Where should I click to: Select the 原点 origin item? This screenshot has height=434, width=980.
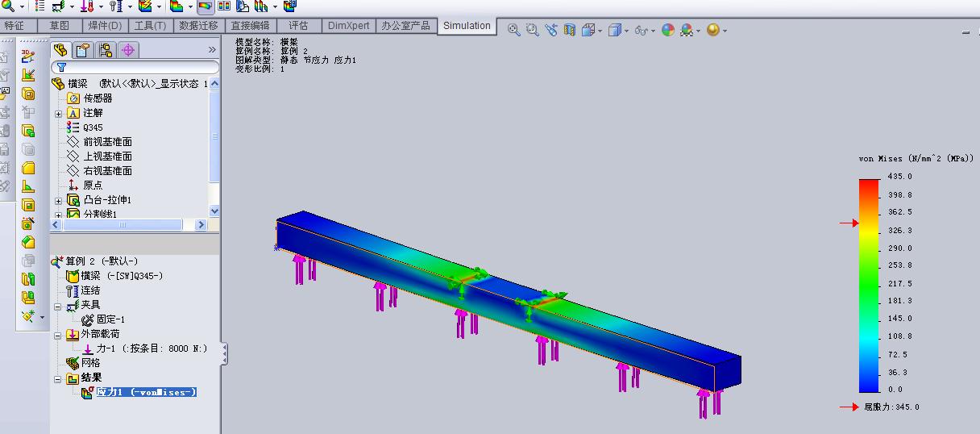tap(85, 186)
